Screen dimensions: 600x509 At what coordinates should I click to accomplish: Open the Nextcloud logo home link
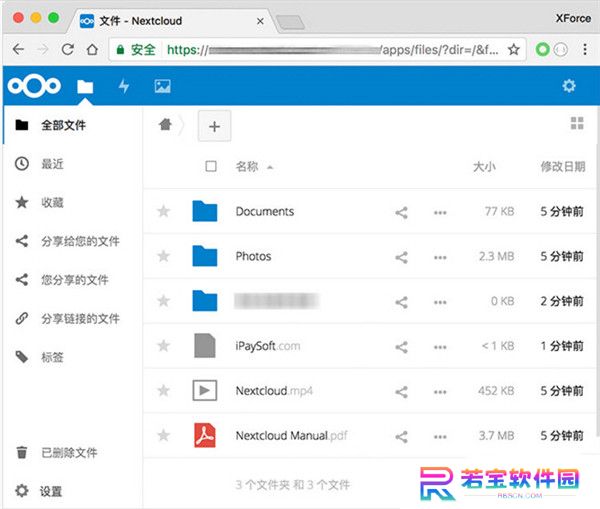pyautogui.click(x=34, y=86)
